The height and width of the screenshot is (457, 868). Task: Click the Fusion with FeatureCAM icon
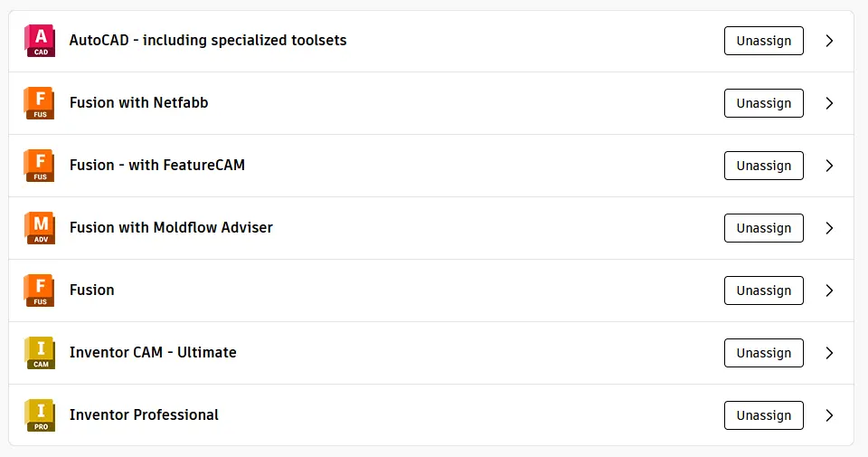pos(40,166)
